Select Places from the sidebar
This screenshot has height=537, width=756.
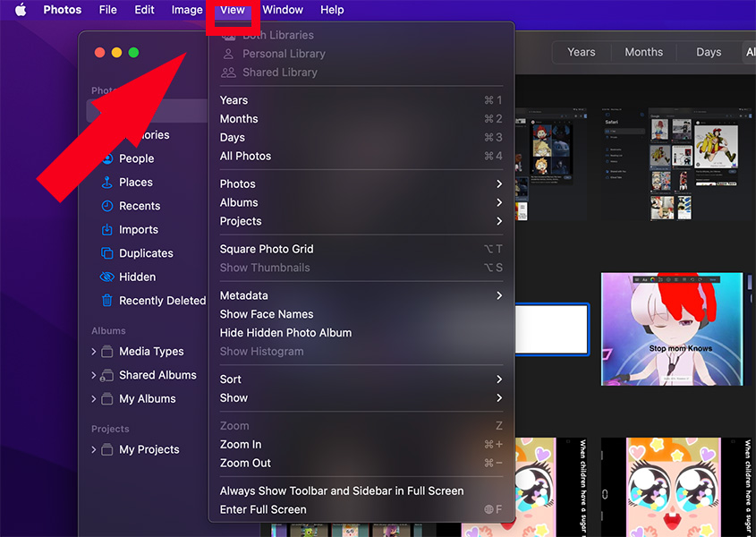pyautogui.click(x=137, y=182)
